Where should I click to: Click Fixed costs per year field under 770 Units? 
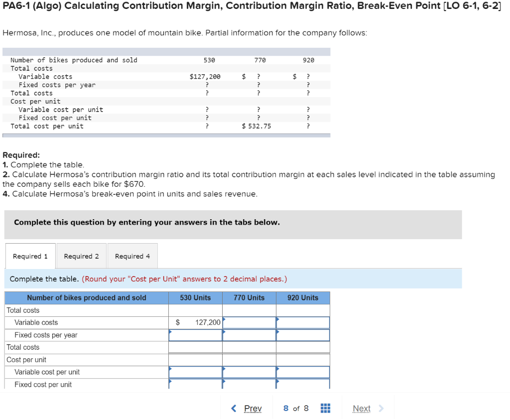[249, 335]
